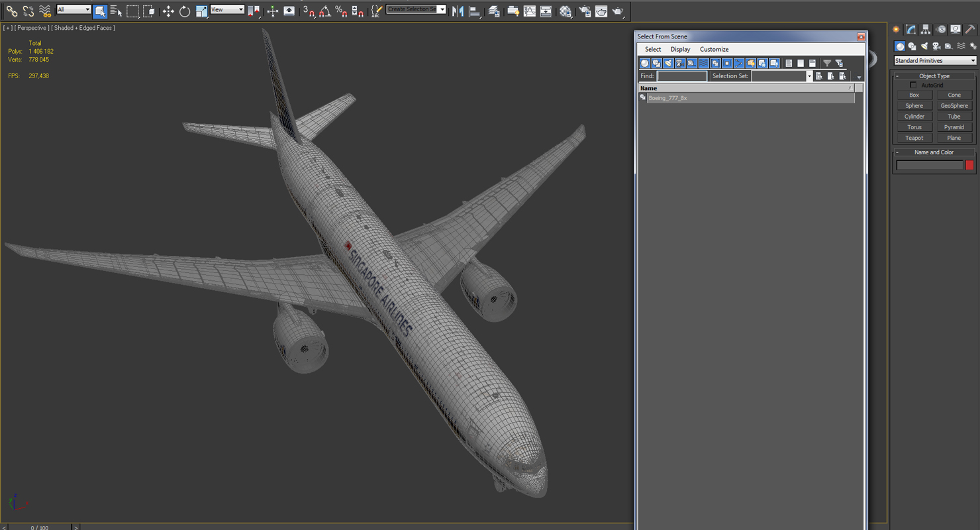980x530 pixels.
Task: Open the Select menu in Select From Scene
Action: (653, 49)
